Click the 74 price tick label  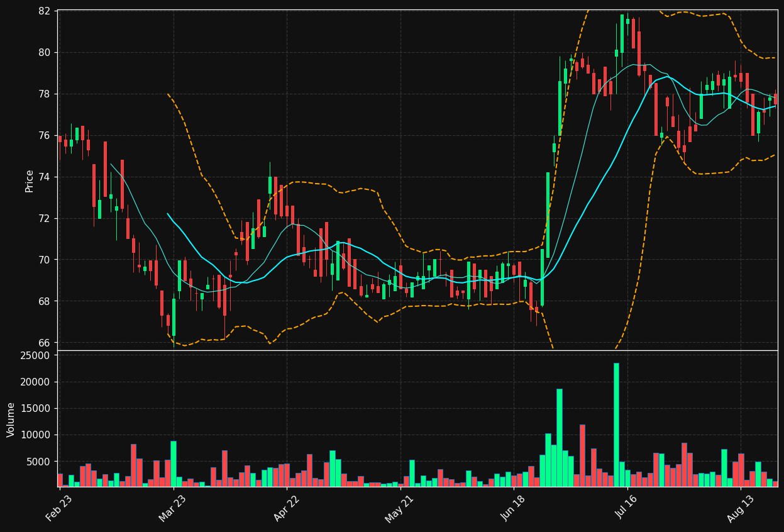point(44,177)
